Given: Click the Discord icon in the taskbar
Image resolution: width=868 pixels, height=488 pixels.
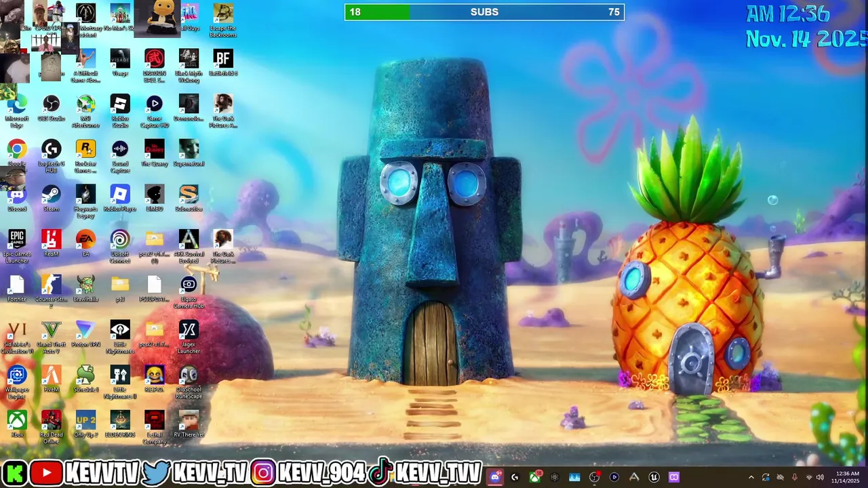Looking at the screenshot, I should 495,477.
